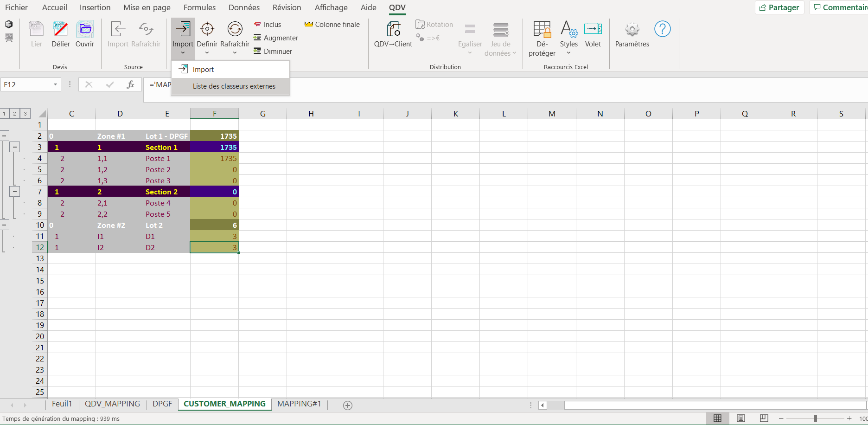The image size is (868, 425).
Task: Click the Délier icon
Action: click(x=60, y=29)
